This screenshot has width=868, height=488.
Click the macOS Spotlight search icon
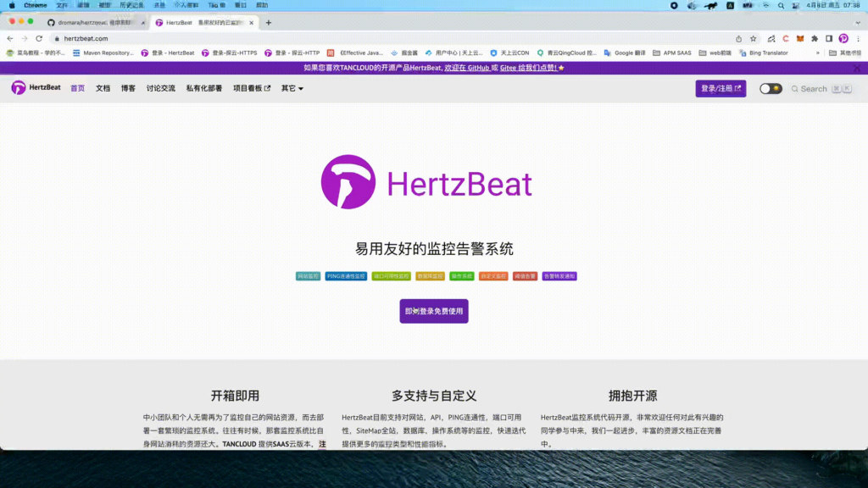point(781,6)
